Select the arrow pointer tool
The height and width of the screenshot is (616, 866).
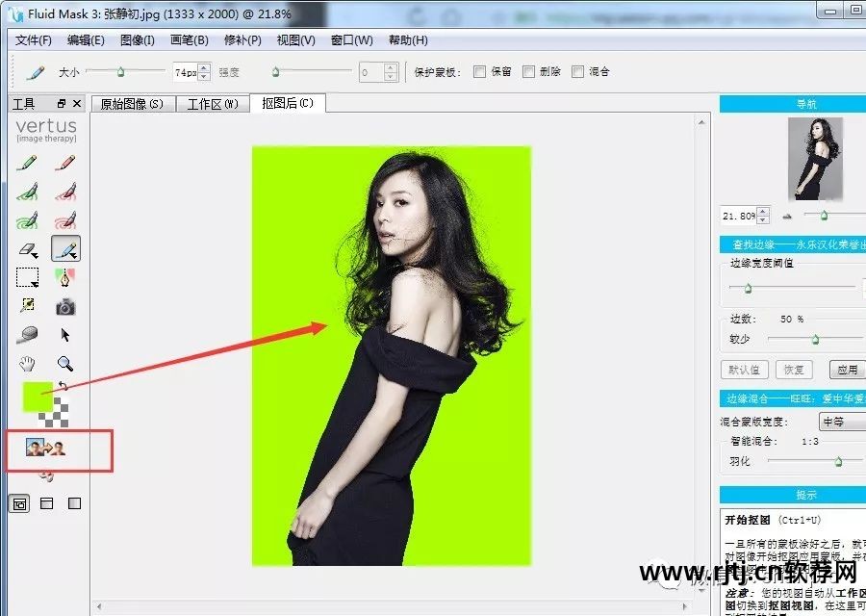[65, 335]
